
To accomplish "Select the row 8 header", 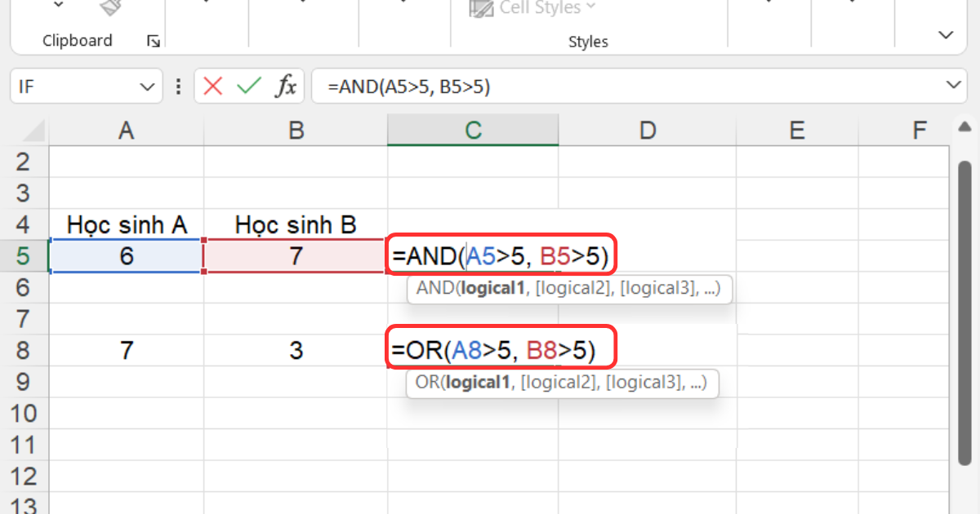I will click(x=22, y=351).
